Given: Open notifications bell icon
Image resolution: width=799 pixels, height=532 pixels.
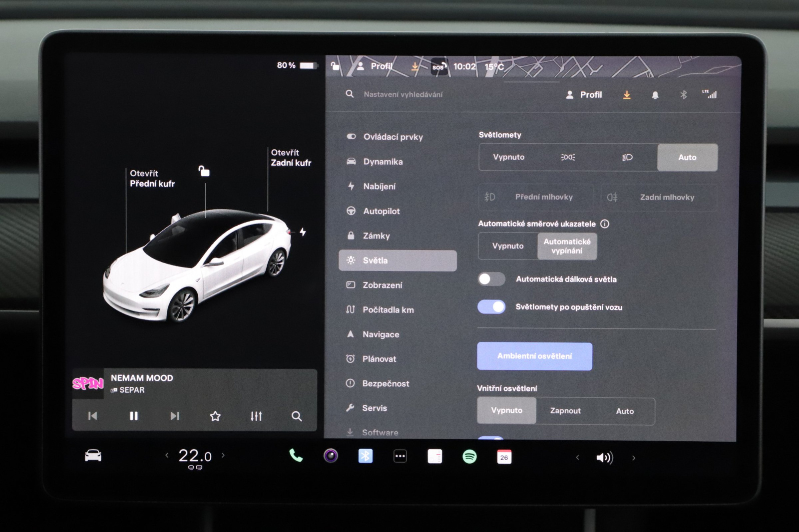Looking at the screenshot, I should 655,95.
